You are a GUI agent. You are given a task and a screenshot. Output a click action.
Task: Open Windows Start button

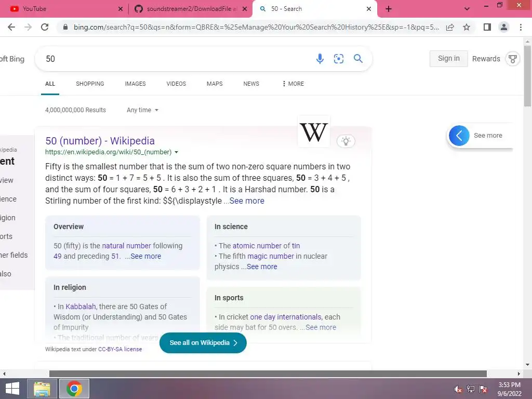(12, 389)
